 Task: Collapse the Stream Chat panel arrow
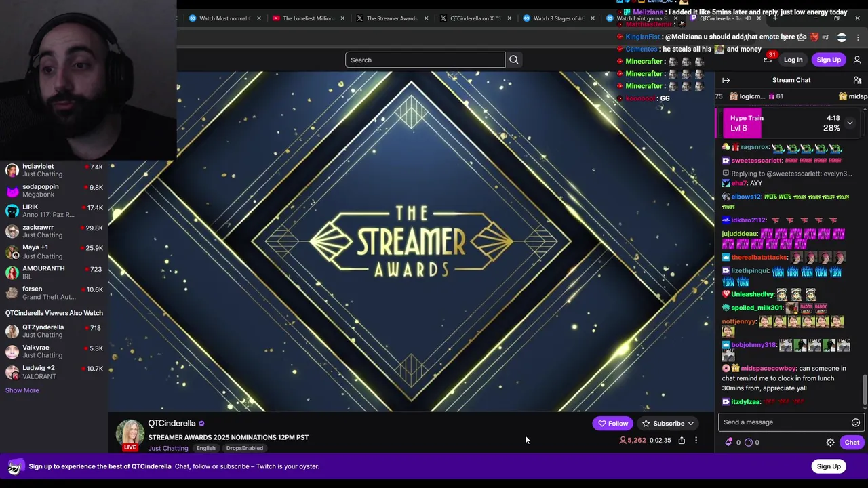[726, 80]
